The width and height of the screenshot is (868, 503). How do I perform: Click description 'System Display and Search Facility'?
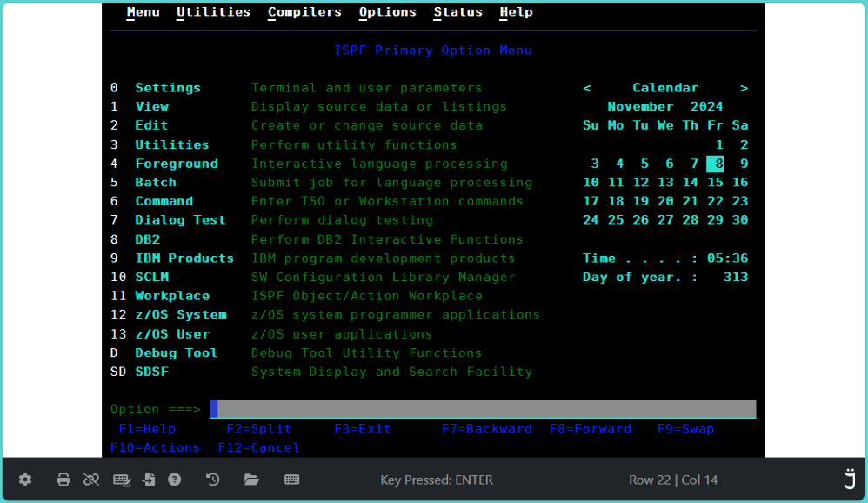click(392, 372)
